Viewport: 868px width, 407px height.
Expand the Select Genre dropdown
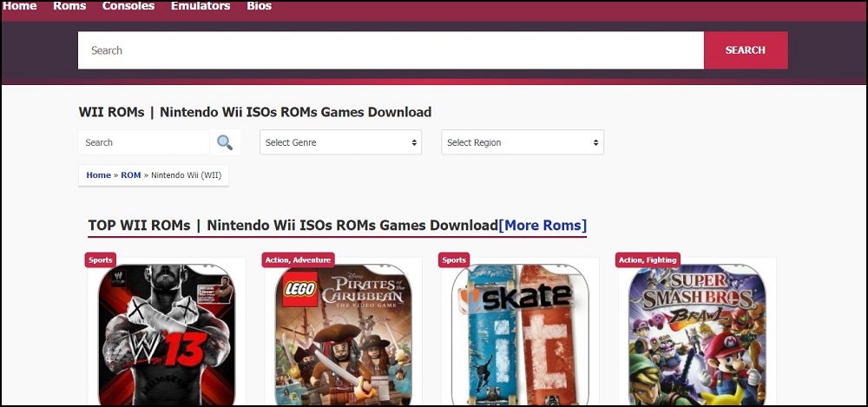point(340,142)
